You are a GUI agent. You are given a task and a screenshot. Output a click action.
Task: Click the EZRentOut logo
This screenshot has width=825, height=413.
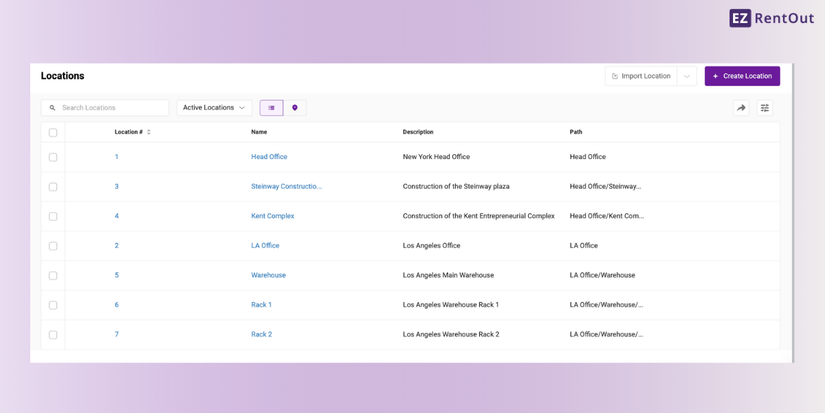point(771,18)
